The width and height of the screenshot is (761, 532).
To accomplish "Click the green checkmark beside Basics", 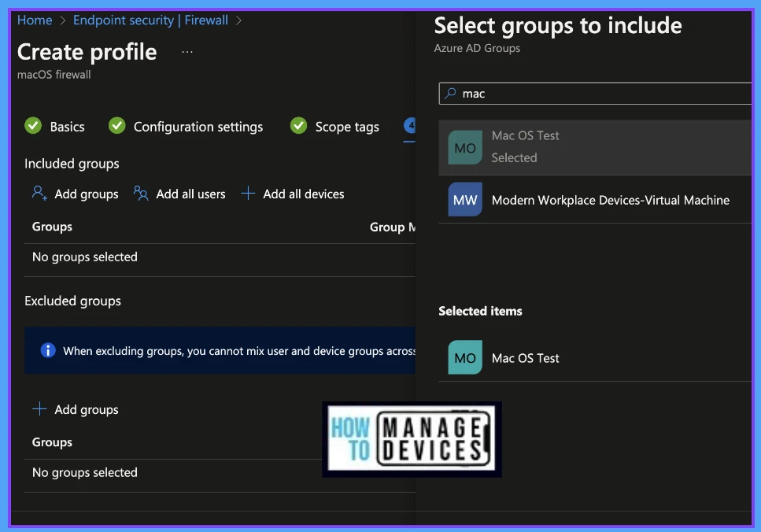I will coord(33,126).
